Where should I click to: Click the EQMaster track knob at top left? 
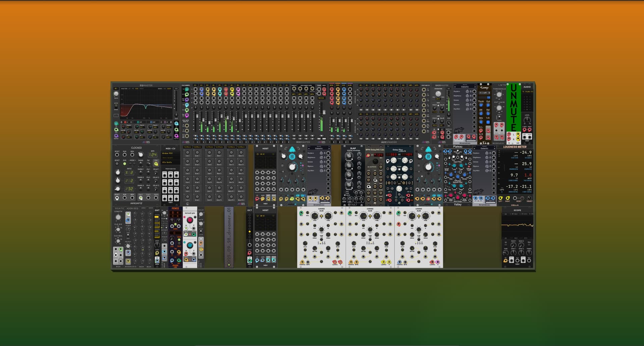(116, 94)
